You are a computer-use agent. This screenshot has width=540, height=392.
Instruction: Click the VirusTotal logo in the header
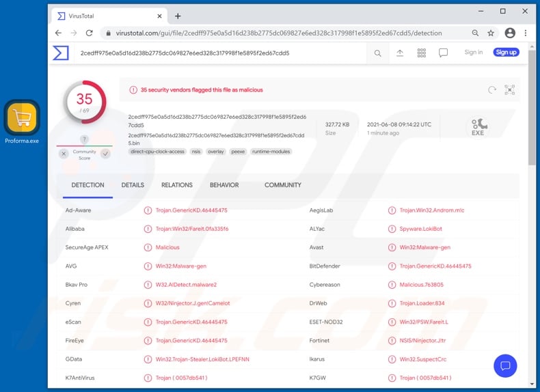[x=61, y=53]
